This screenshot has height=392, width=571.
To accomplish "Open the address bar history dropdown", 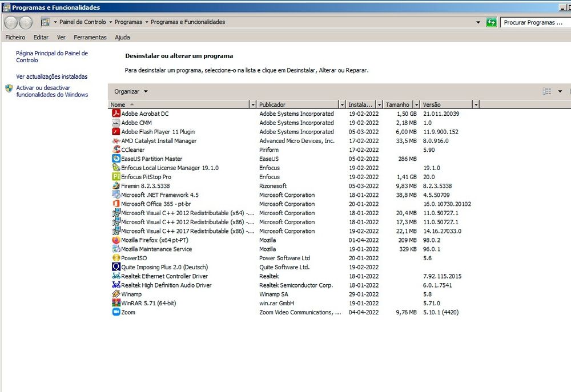I will point(478,23).
